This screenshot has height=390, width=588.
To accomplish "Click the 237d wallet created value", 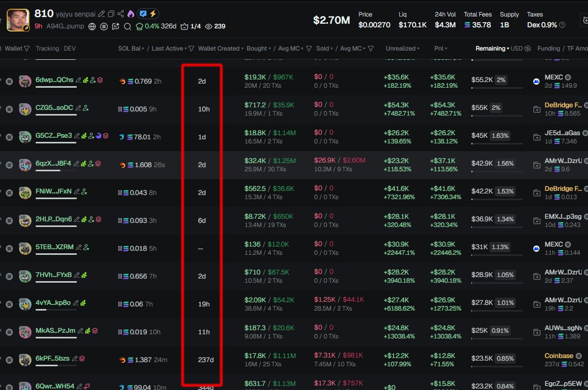I will (x=206, y=360).
